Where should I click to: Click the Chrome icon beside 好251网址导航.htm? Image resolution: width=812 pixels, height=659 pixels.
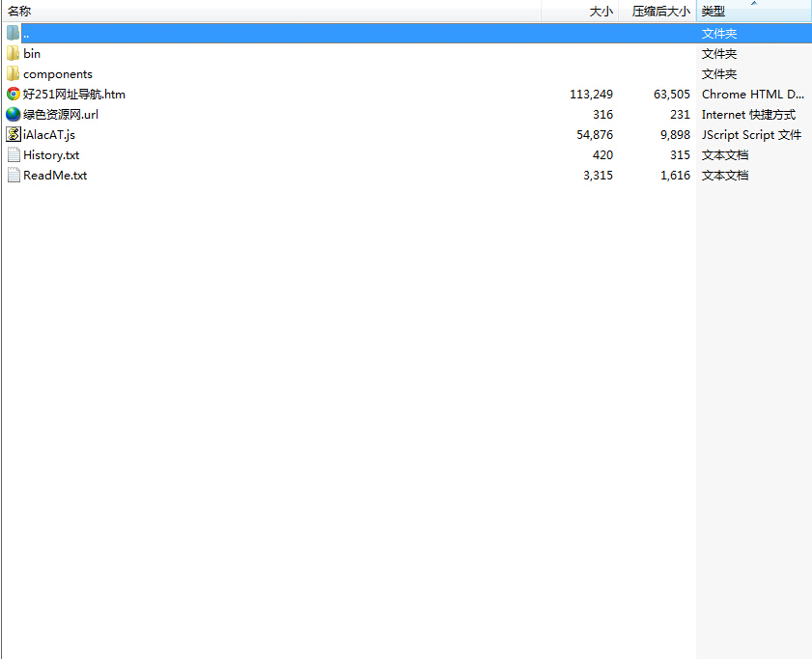click(12, 94)
